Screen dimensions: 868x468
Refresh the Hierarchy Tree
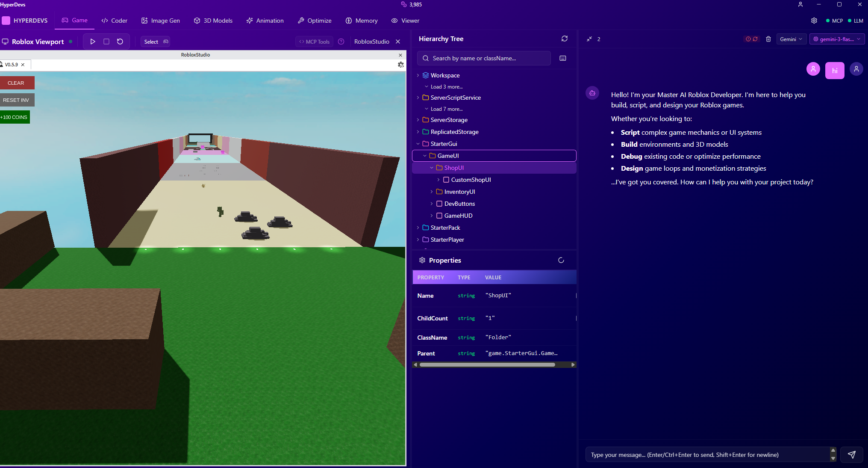[565, 39]
